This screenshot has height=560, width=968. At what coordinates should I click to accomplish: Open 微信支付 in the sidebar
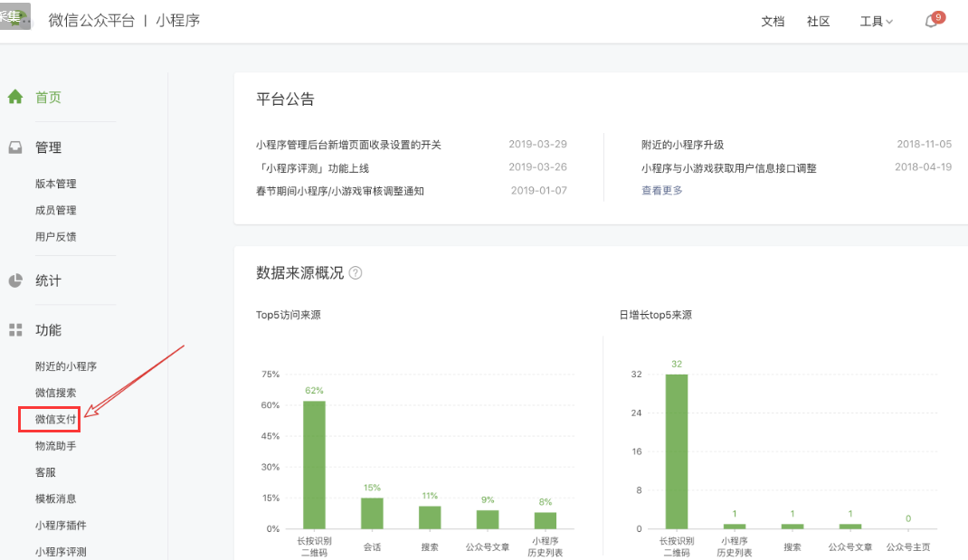55,420
